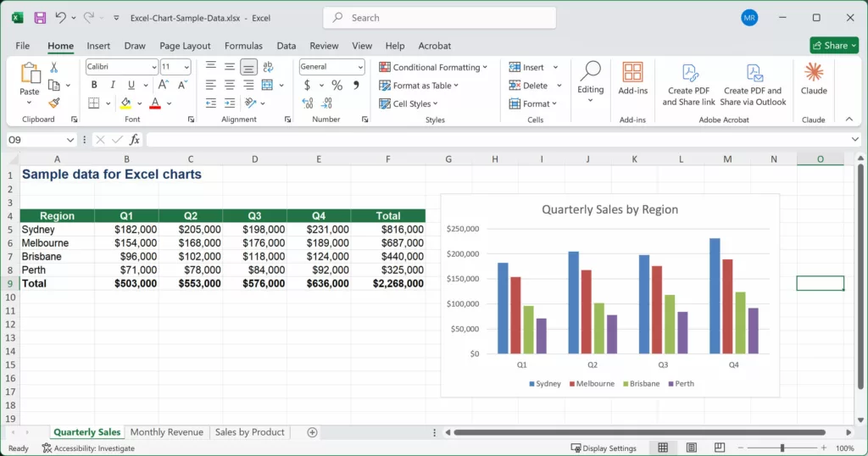Screen dimensions: 868x456
Task: Click the formula bar input field
Action: [498, 140]
